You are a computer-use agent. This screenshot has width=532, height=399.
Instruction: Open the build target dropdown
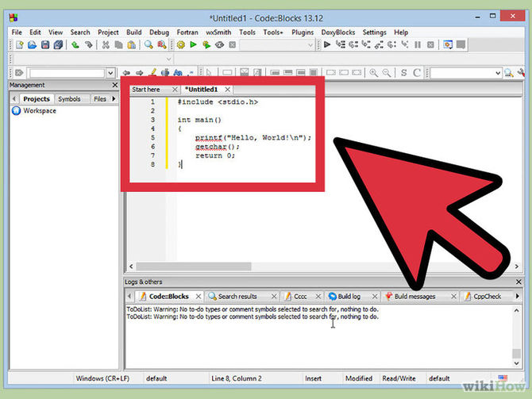(x=310, y=45)
